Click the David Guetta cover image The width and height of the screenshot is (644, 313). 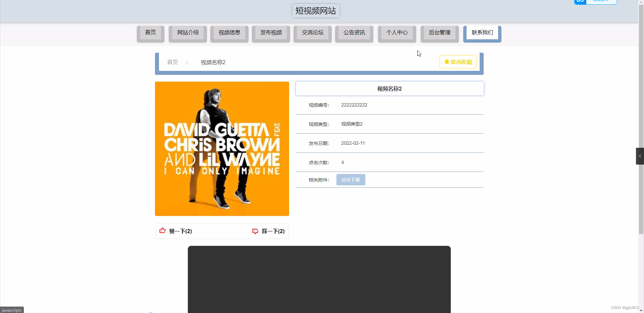click(222, 149)
